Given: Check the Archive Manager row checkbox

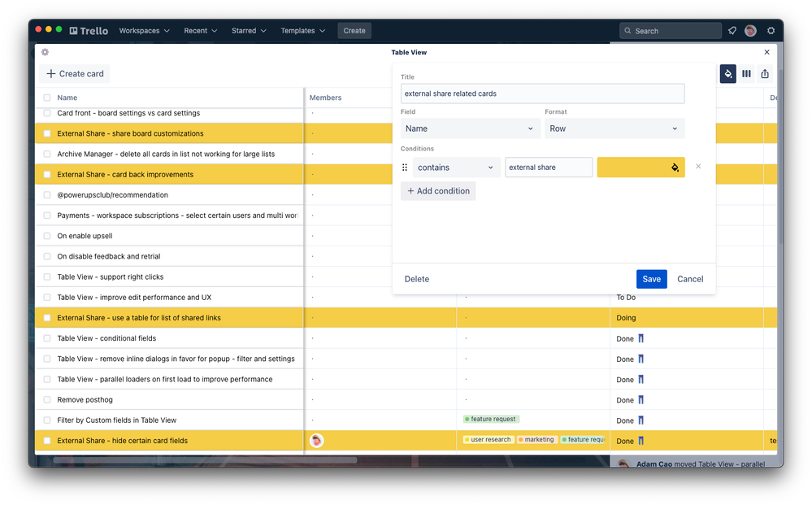Looking at the screenshot, I should pyautogui.click(x=47, y=154).
